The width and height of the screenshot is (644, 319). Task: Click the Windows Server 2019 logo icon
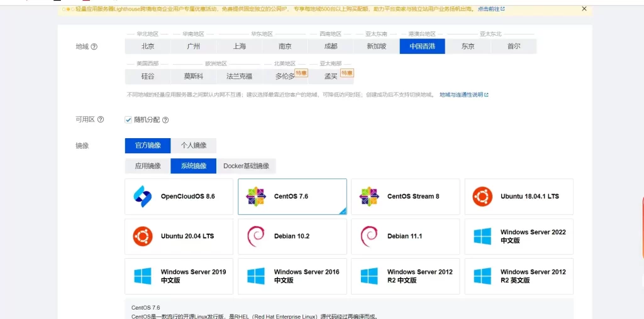pos(143,276)
